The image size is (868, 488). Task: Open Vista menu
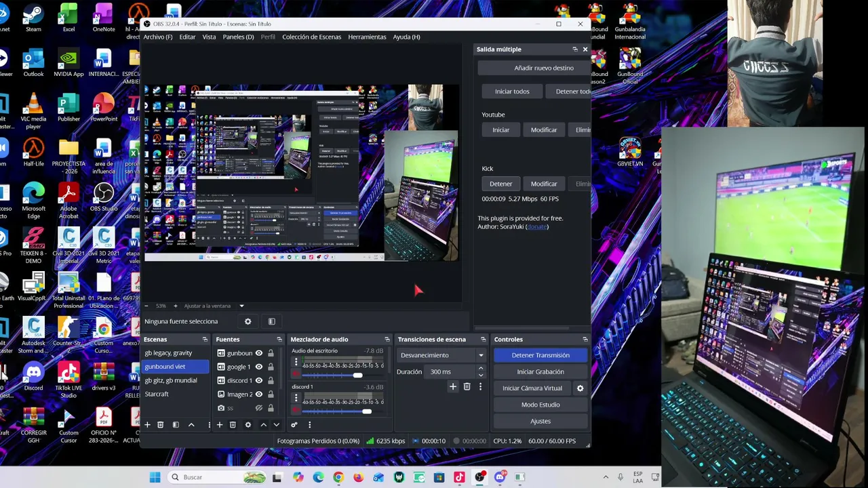(209, 37)
